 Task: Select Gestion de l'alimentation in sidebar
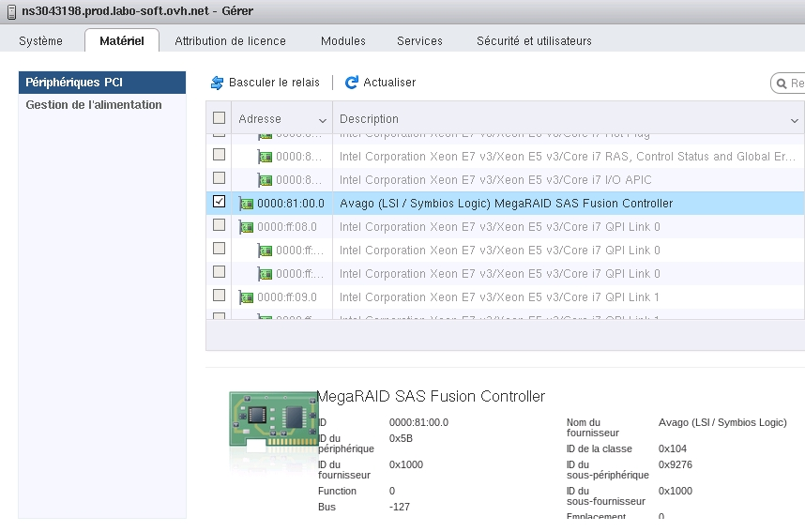[x=94, y=105]
